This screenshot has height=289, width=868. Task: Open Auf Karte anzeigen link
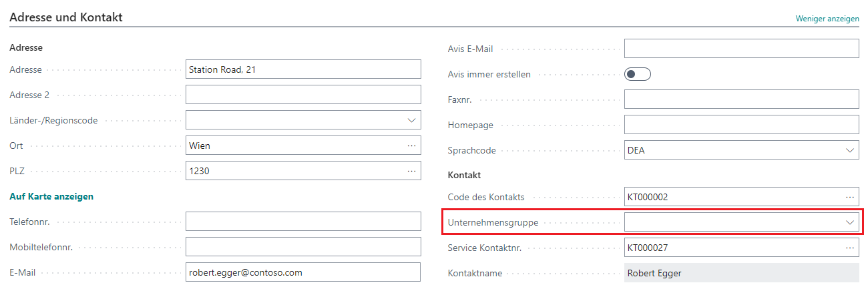(51, 196)
